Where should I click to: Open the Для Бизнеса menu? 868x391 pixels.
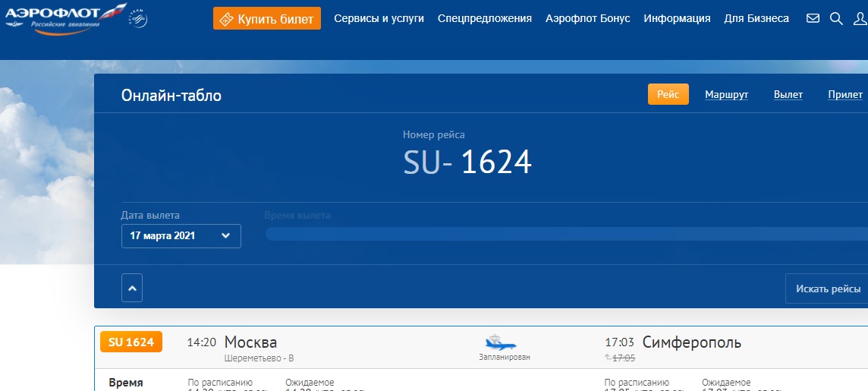[756, 18]
